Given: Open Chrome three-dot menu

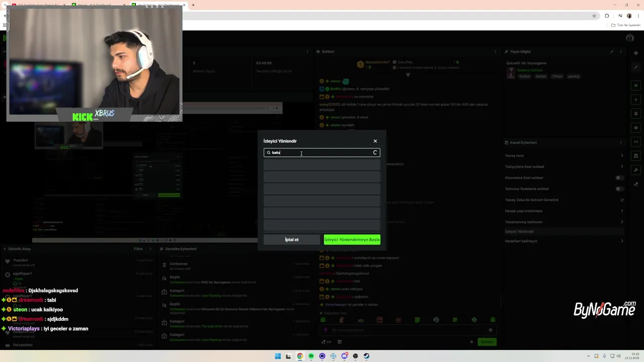Looking at the screenshot, I should 637,16.
